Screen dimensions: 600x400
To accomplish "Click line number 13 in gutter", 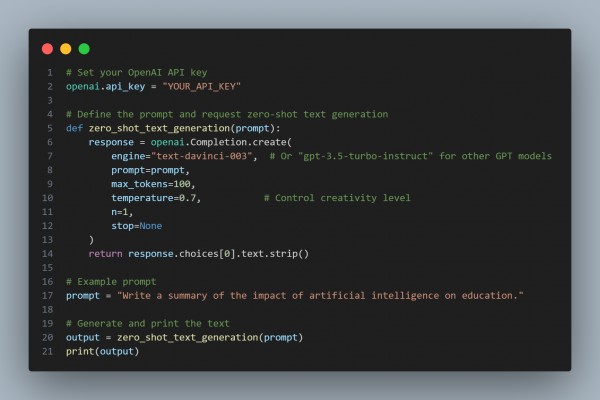I will pyautogui.click(x=47, y=240).
